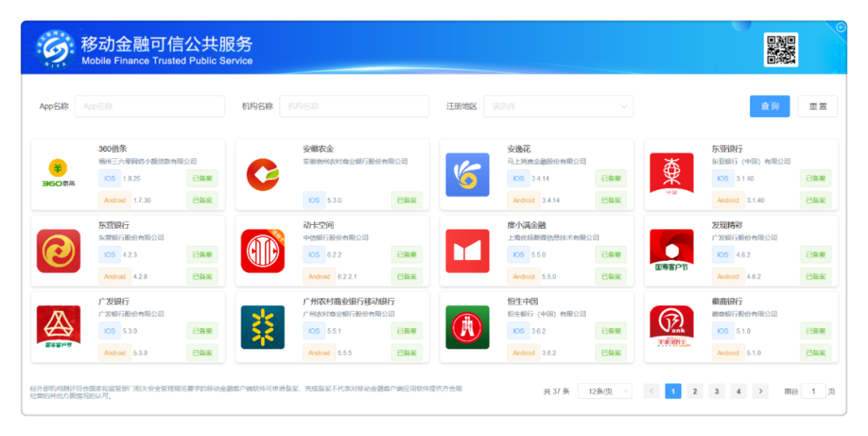
Task: Open the 发现精彩 app icon
Action: pyautogui.click(x=671, y=251)
